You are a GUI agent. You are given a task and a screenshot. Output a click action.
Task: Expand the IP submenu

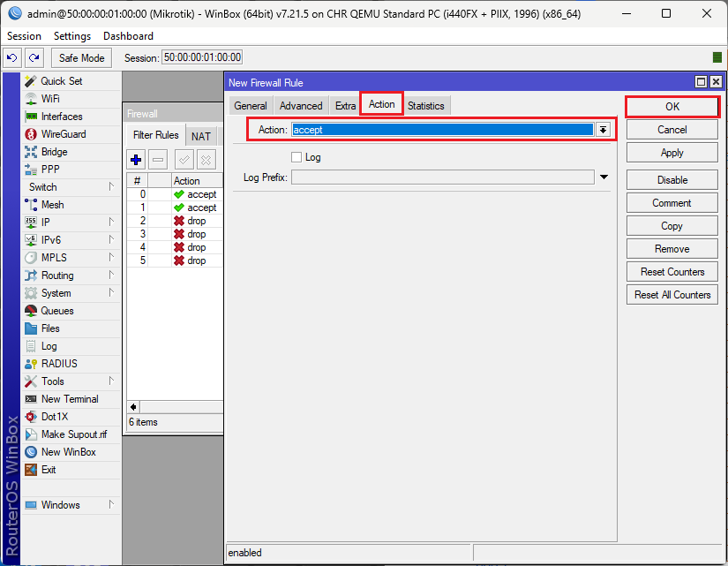tap(71, 223)
